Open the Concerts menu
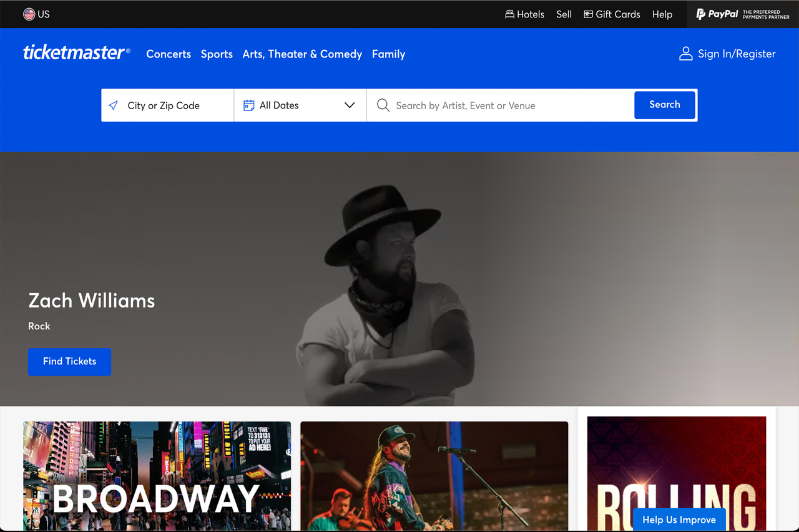This screenshot has width=799, height=532. (169, 54)
